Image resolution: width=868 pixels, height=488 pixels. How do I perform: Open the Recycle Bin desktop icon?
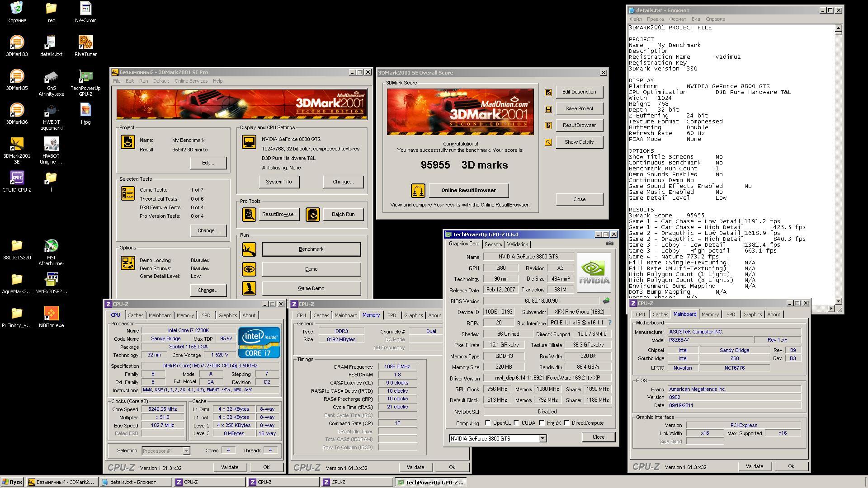coord(17,12)
